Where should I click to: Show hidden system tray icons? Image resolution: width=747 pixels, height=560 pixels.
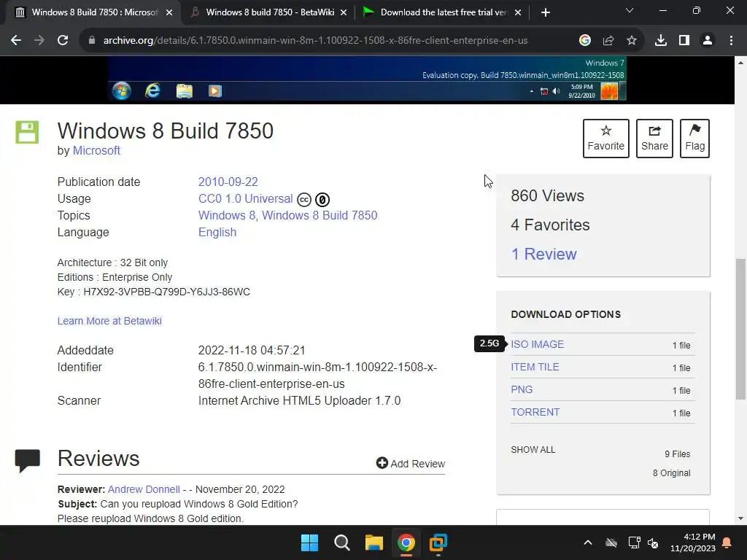tap(588, 542)
